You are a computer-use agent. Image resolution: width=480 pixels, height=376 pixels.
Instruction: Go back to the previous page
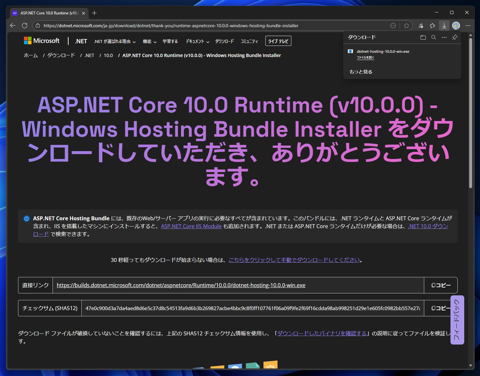click(13, 26)
